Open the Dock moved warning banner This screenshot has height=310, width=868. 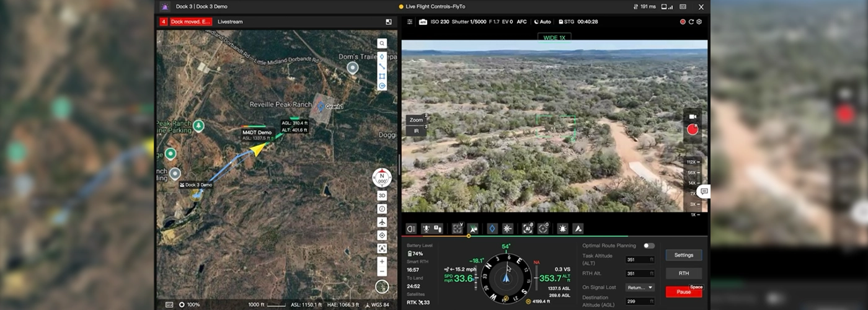click(191, 22)
